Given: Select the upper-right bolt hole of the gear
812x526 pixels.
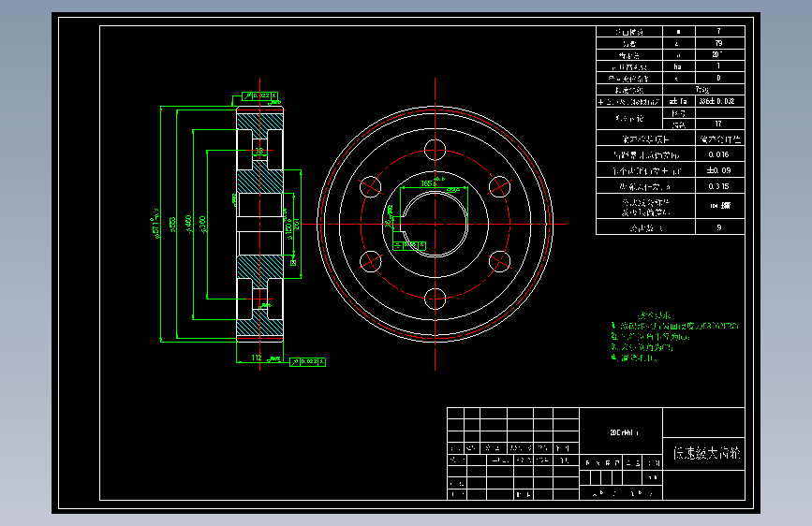Looking at the screenshot, I should [499, 187].
